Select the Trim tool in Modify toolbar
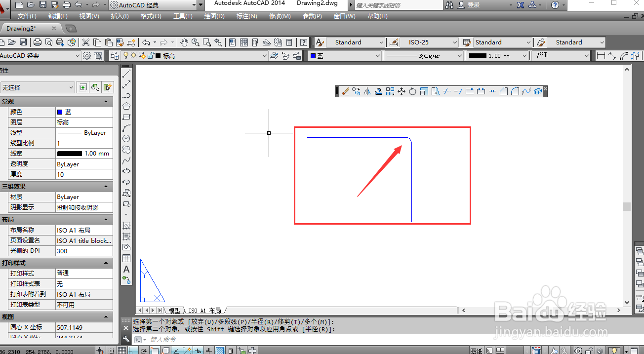Viewport: 644px width, 354px height. coord(447,91)
